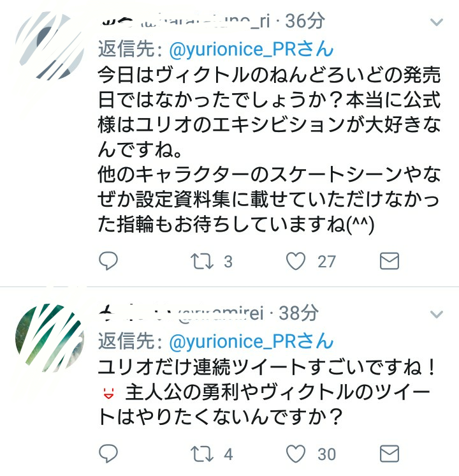Retweet the tweet with 4 retweets
The width and height of the screenshot is (459, 476).
coord(201,454)
